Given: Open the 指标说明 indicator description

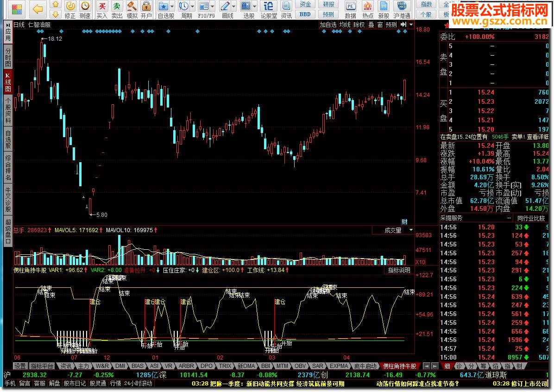Looking at the screenshot, I should click(x=399, y=271).
